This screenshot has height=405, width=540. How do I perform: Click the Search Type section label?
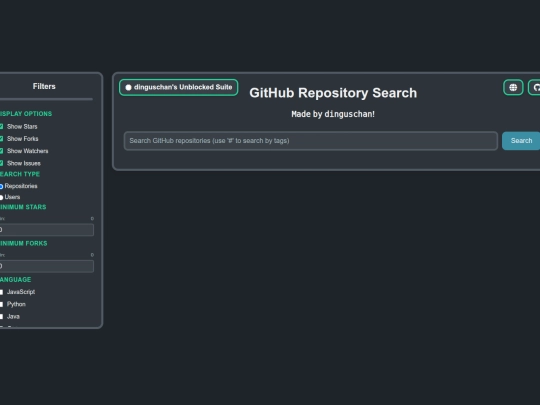(x=20, y=174)
